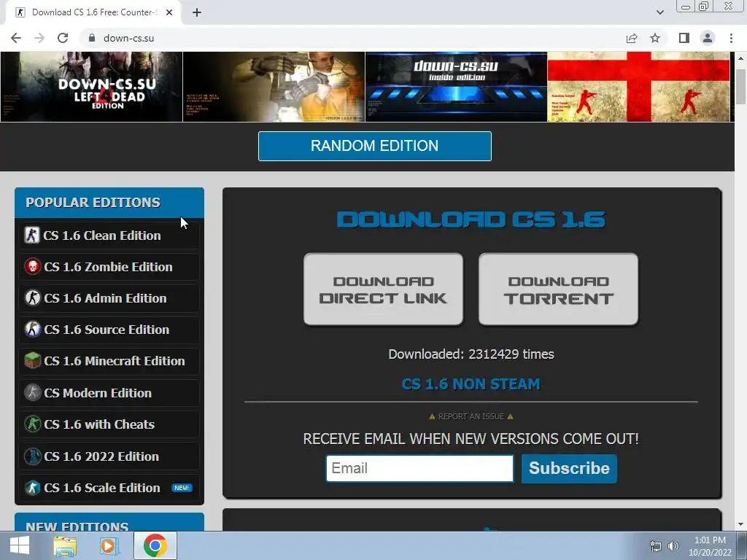Image resolution: width=747 pixels, height=560 pixels.
Task: Click the CS 1.6 Source Edition icon
Action: tap(32, 330)
